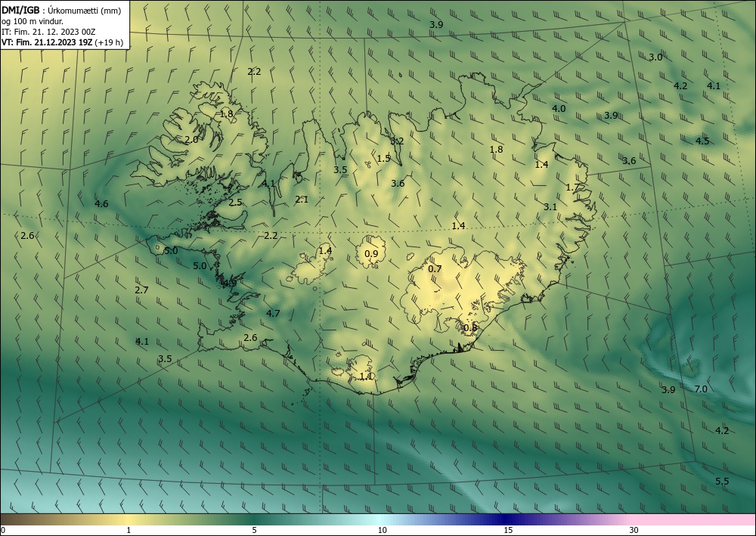The width and height of the screenshot is (756, 536).
Task: Select the 4.6 value west of the Westfjords
Action: coord(101,204)
